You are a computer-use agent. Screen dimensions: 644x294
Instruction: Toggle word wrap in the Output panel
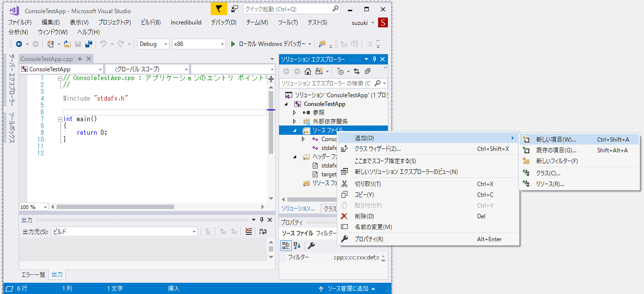[263, 232]
